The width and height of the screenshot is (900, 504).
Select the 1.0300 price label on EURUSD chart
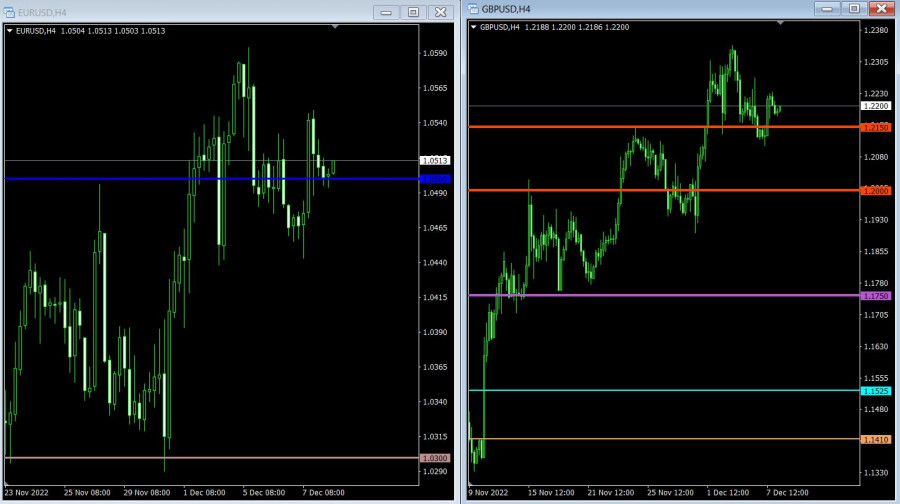[x=436, y=458]
